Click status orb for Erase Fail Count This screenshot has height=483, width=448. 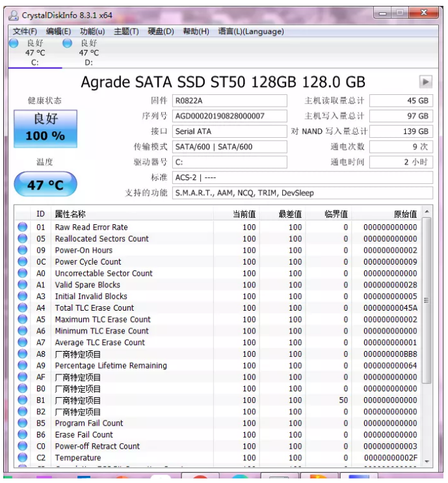coord(23,435)
